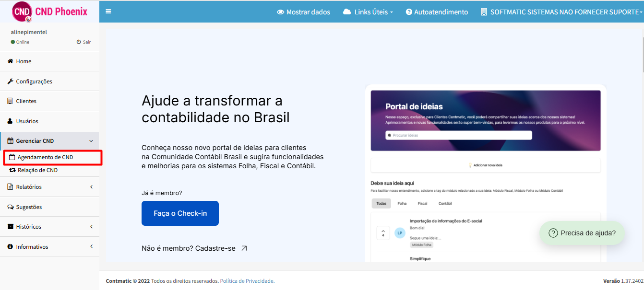Collapse the Gerenciar CND submenu chevron
The width and height of the screenshot is (644, 290).
[x=91, y=141]
